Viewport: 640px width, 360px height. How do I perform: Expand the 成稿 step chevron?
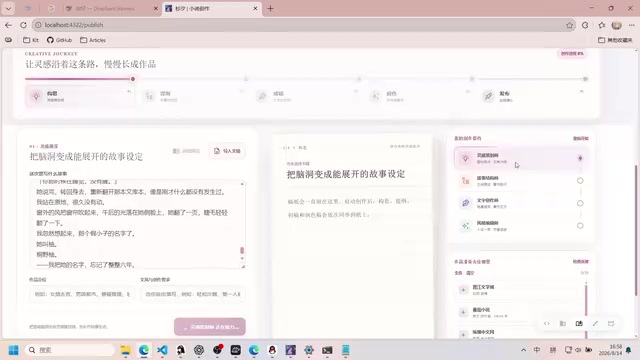click(x=356, y=91)
